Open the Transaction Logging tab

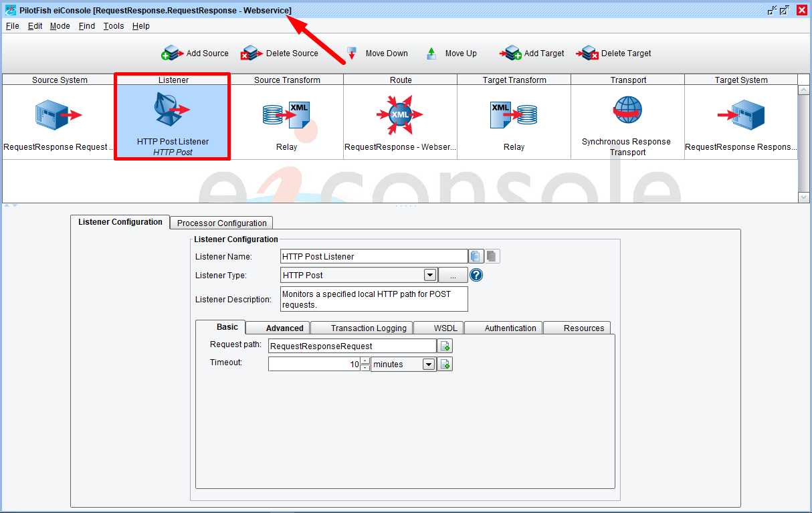pyautogui.click(x=362, y=328)
